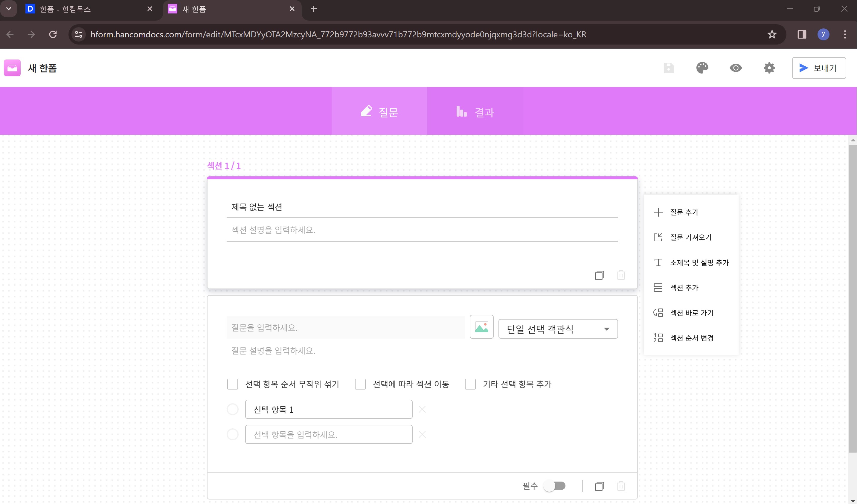Screen dimensions: 857x504
Task: Check 선택에 따라 섹션 이동 option
Action: click(360, 384)
